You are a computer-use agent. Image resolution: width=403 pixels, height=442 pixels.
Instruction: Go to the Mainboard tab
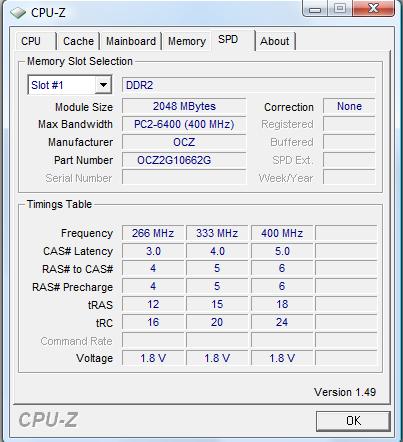[131, 41]
